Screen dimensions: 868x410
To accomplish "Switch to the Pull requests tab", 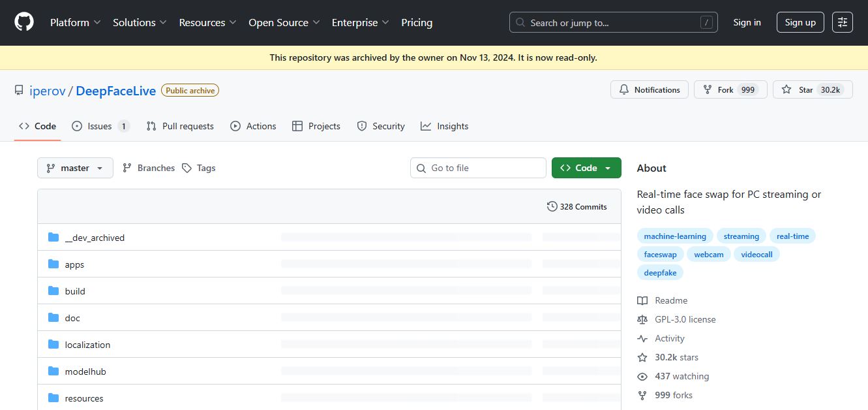I will pyautogui.click(x=180, y=126).
